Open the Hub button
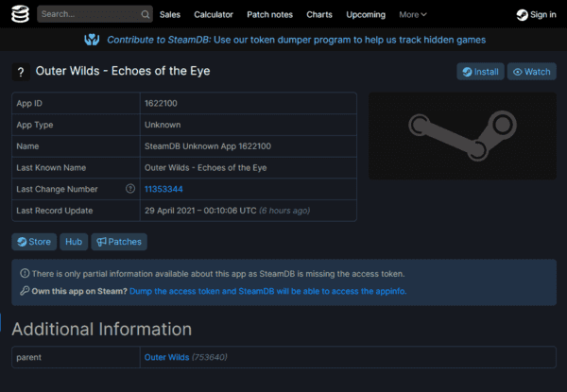567x392 pixels. (x=74, y=242)
